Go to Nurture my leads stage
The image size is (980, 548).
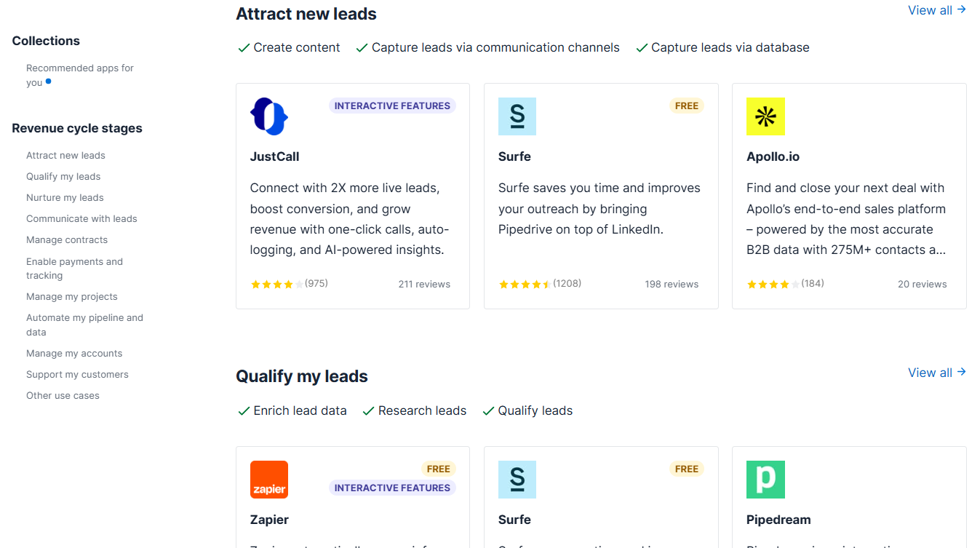[65, 197]
